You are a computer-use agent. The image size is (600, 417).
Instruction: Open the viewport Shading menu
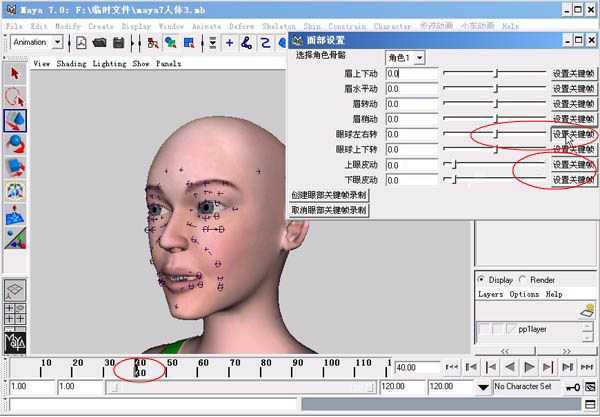(71, 64)
